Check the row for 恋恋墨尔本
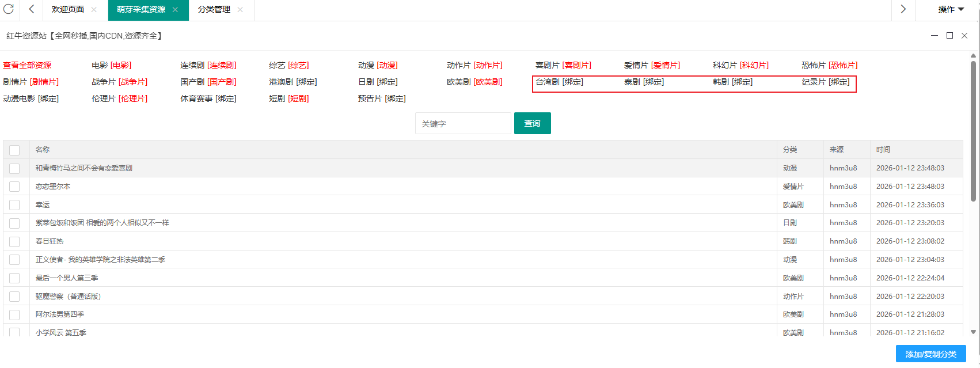Image resolution: width=980 pixels, height=368 pixels. (x=14, y=187)
